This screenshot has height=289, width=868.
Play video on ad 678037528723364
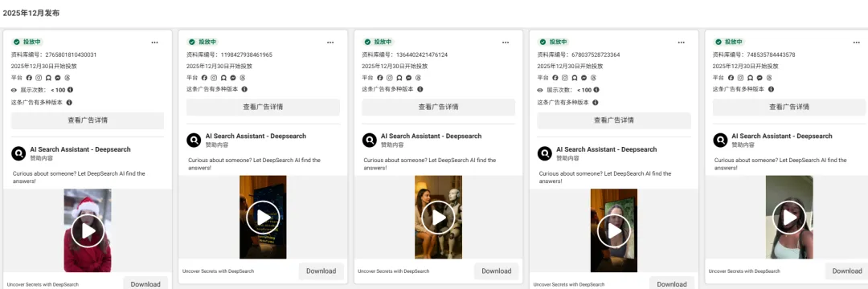(x=614, y=230)
